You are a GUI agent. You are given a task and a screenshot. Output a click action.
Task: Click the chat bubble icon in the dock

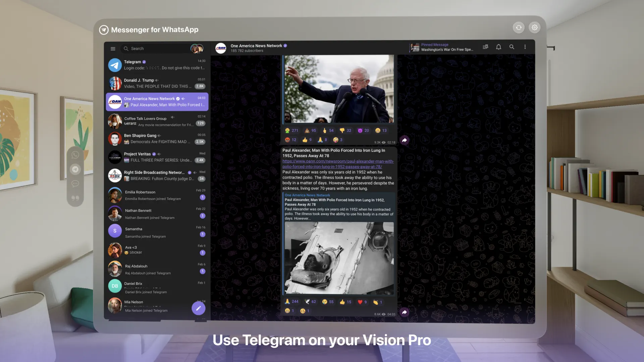pos(75,183)
